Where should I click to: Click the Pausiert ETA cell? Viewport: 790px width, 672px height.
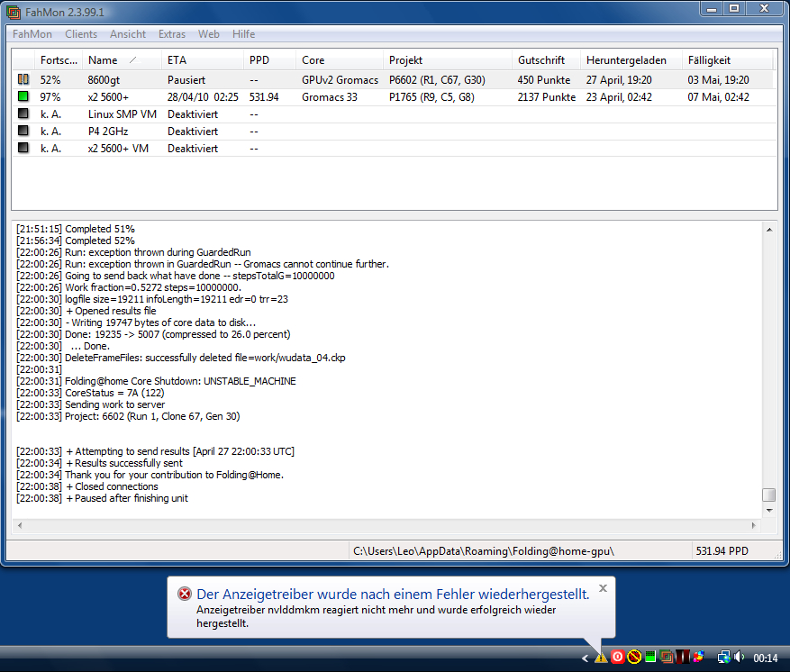pos(186,79)
